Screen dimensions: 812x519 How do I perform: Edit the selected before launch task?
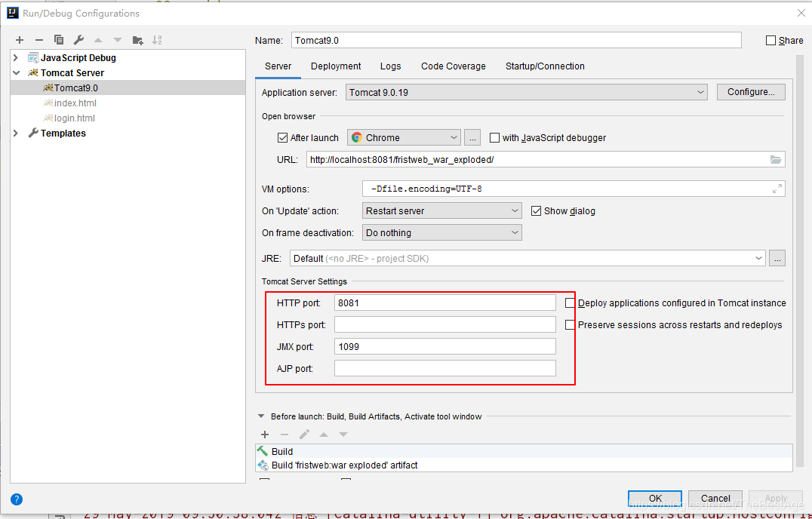(304, 435)
